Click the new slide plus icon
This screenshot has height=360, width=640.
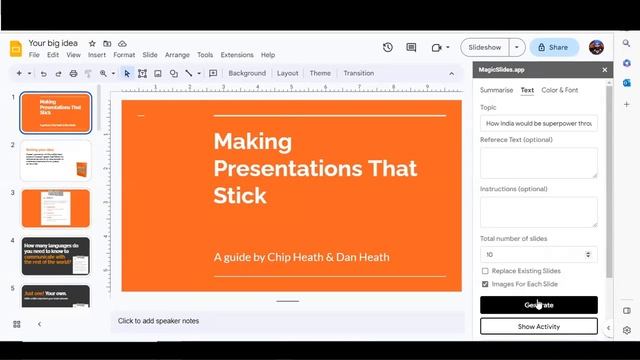pyautogui.click(x=19, y=73)
